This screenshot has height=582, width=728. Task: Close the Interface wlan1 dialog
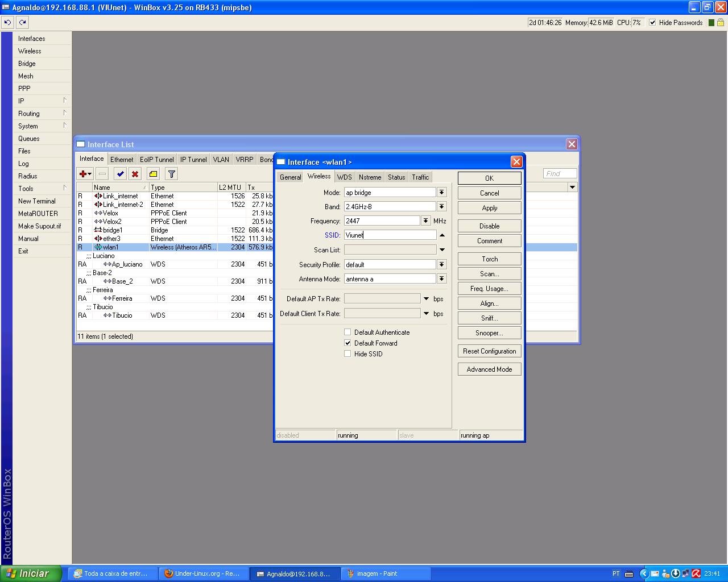point(516,162)
